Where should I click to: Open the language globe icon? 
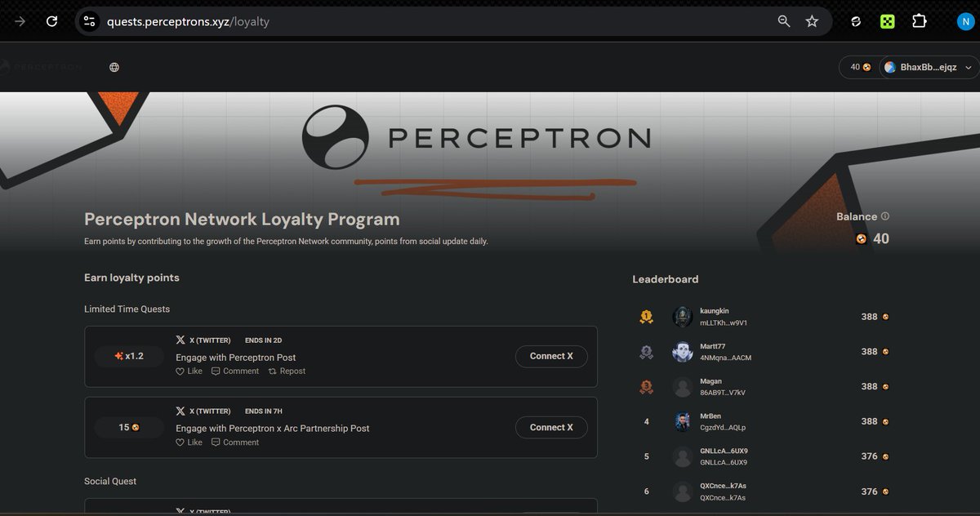[x=114, y=67]
